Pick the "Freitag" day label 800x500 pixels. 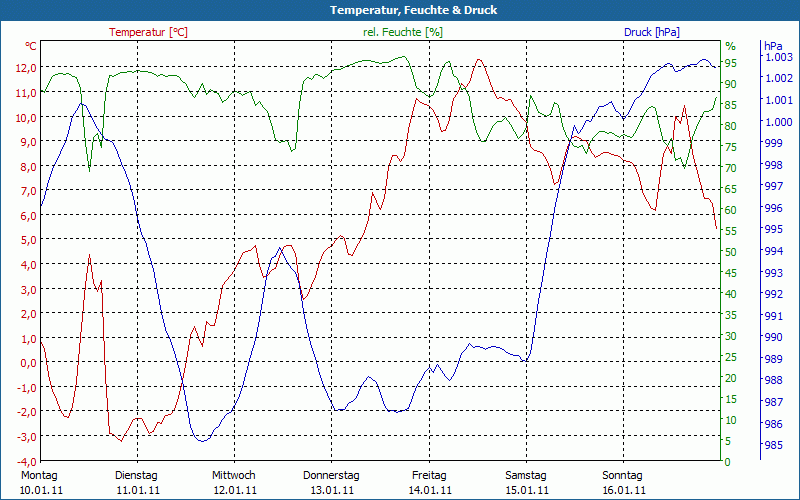[429, 475]
